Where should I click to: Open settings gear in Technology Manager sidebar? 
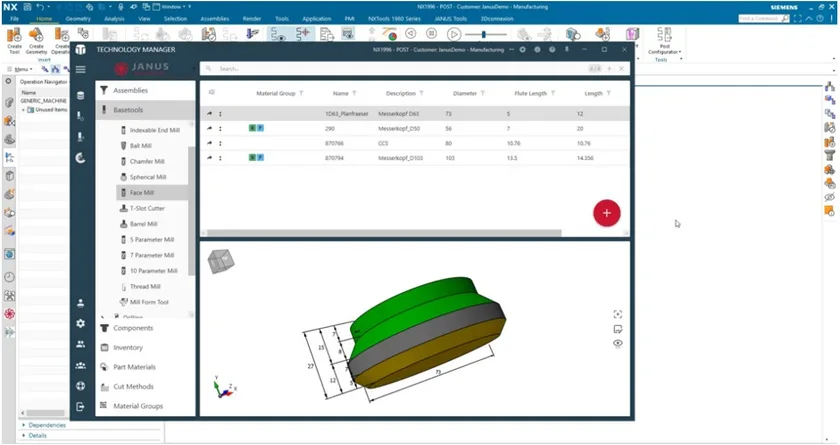point(80,323)
